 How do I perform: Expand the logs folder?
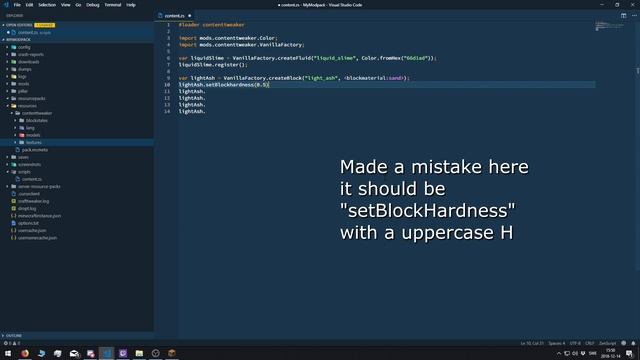coord(22,76)
